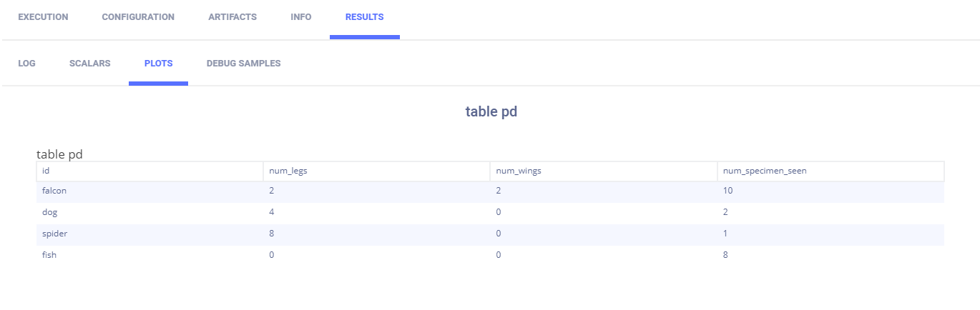Switch to the Configuration tab
The width and height of the screenshot is (980, 310).
click(138, 17)
